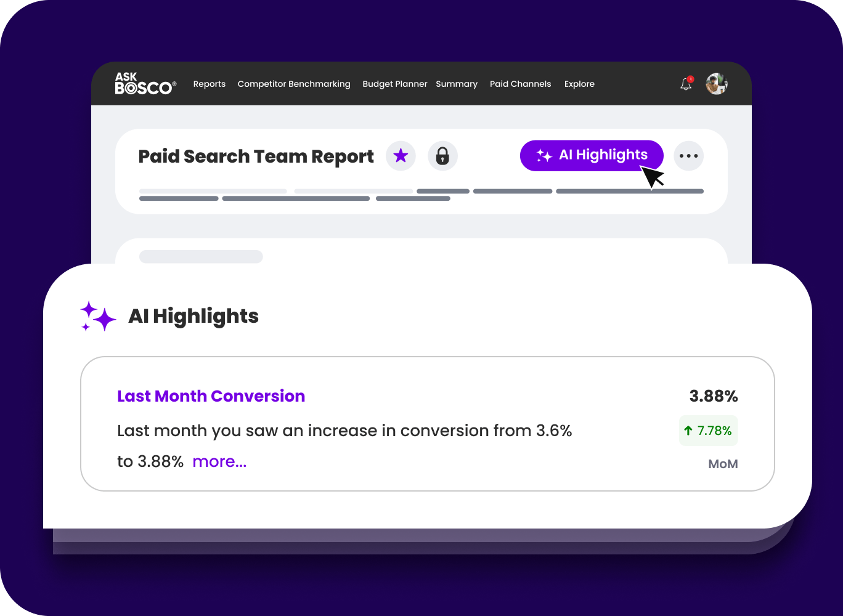Image resolution: width=843 pixels, height=616 pixels.
Task: Click the MoM comparison label
Action: pos(723,464)
